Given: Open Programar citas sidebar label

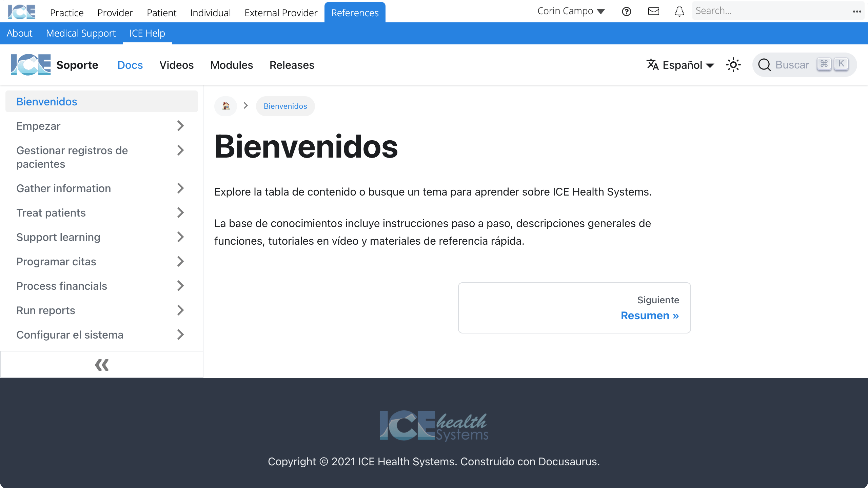Looking at the screenshot, I should pyautogui.click(x=56, y=261).
